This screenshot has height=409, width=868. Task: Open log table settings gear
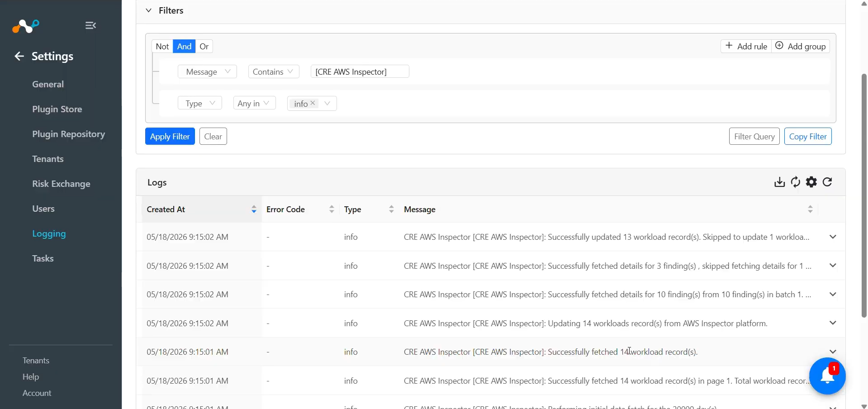pos(811,182)
